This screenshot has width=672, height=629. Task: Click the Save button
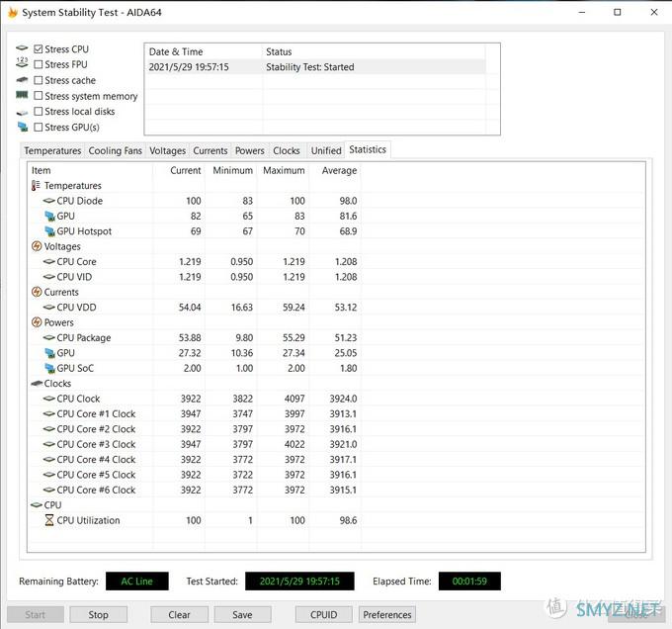click(x=242, y=614)
